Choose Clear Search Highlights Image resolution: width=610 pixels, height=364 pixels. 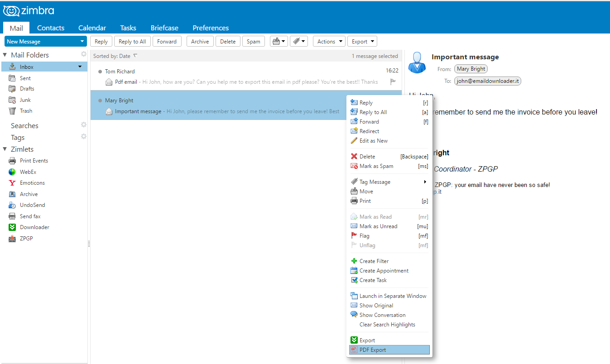389,325
